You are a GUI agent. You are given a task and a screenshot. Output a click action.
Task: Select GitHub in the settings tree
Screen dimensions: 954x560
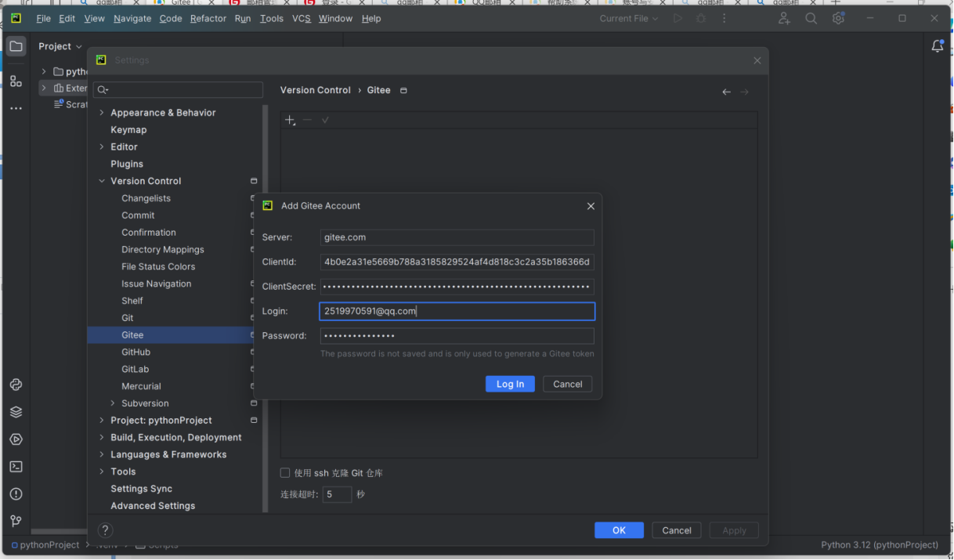136,352
